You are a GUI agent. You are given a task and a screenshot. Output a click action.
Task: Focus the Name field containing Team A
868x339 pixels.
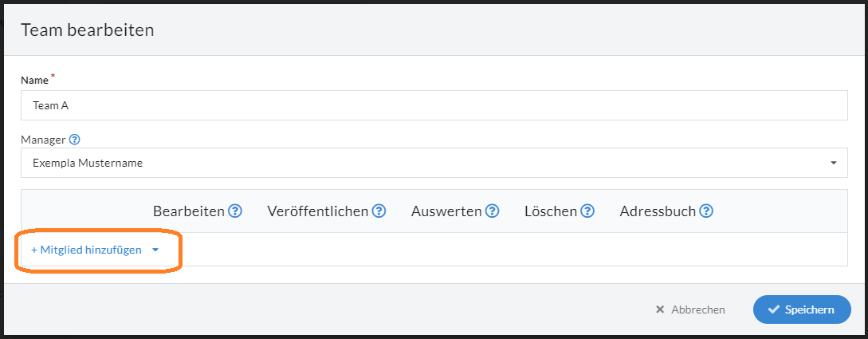tap(434, 105)
